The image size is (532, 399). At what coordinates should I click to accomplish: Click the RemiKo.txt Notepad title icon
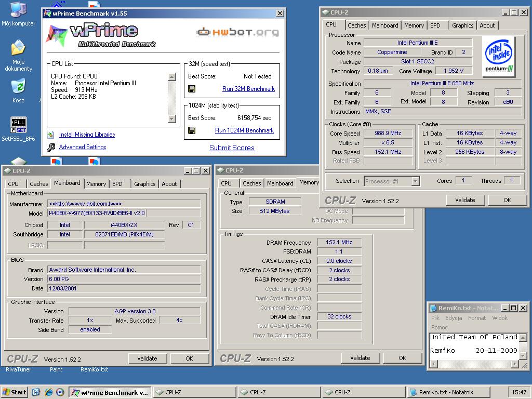pyautogui.click(x=433, y=308)
